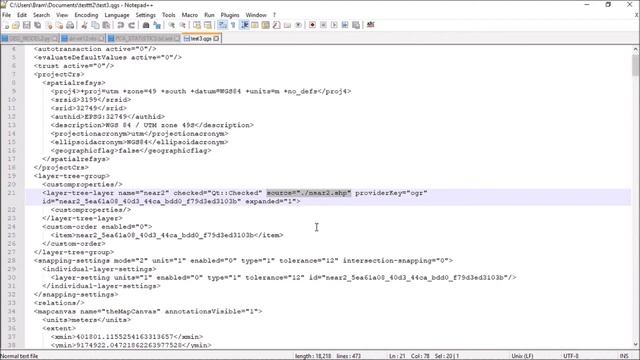Toggle synchronized horizontal scrolling
The height and width of the screenshot is (360, 640).
coord(207,25)
